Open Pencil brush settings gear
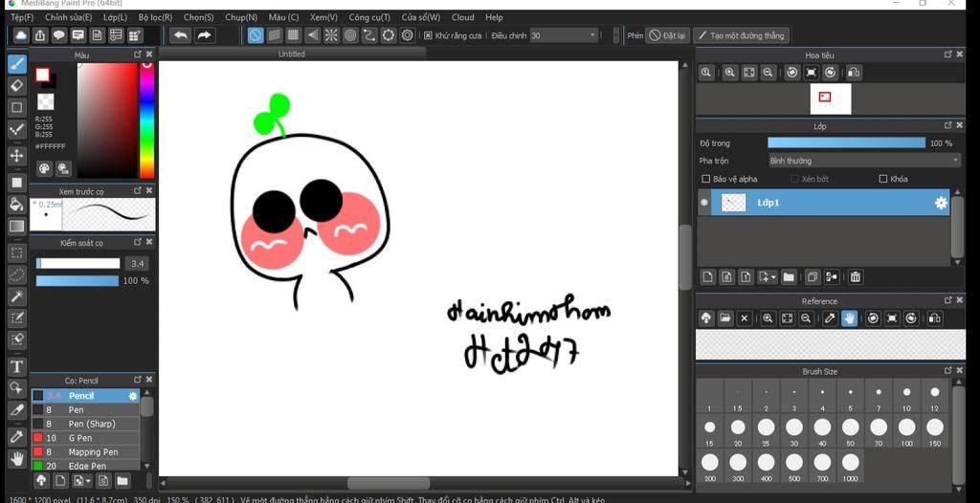 coord(132,396)
